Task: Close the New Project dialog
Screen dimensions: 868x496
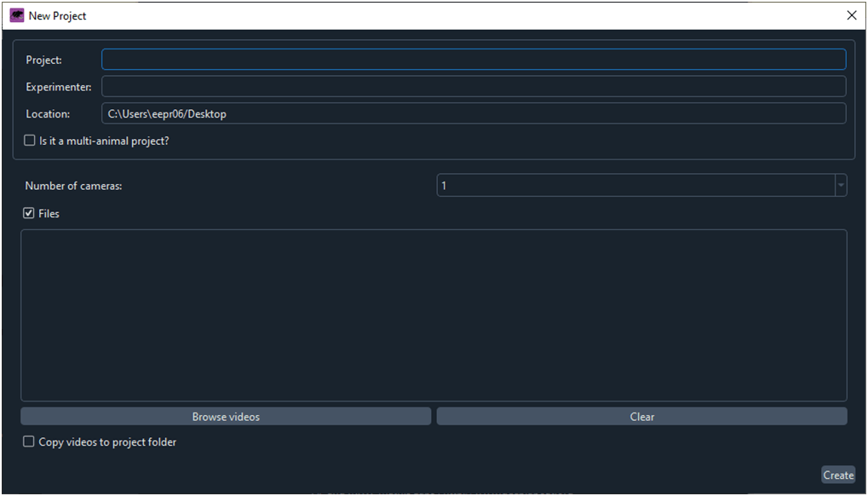Action: [x=851, y=15]
